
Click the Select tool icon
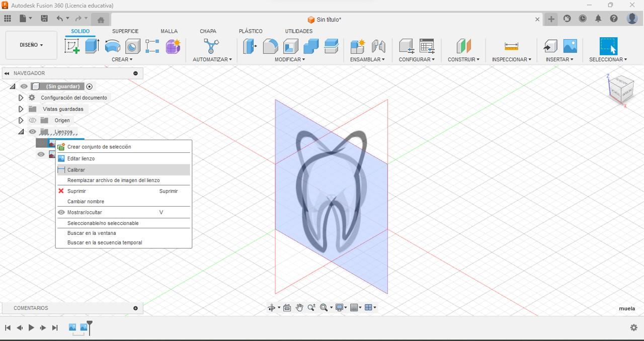(608, 46)
